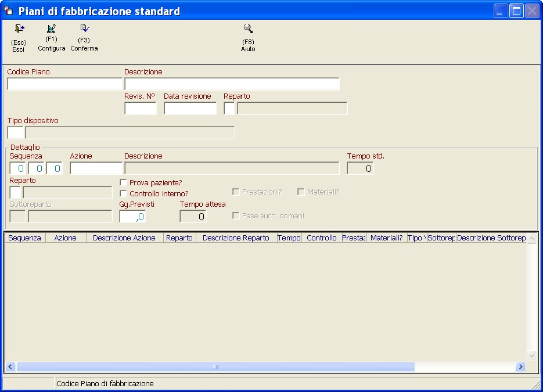Minimize the Piani di fabbricazione window

point(501,11)
